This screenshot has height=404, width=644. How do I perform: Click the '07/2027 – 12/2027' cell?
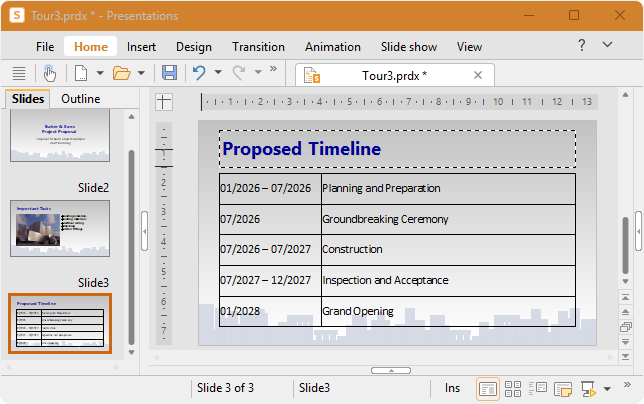coord(270,280)
